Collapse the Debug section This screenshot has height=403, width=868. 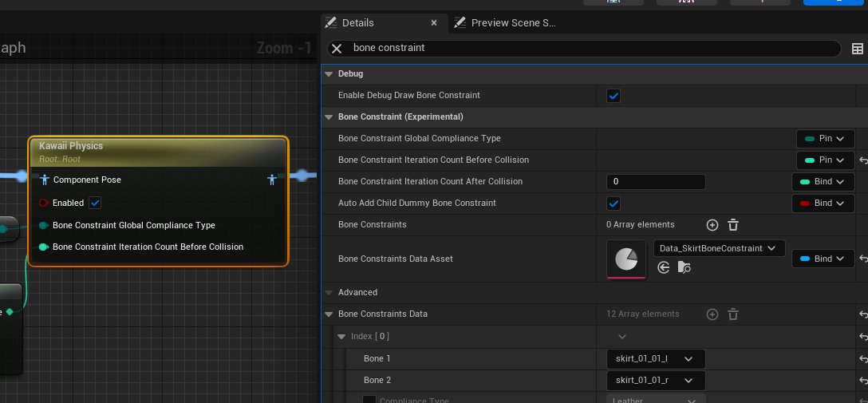pos(329,74)
